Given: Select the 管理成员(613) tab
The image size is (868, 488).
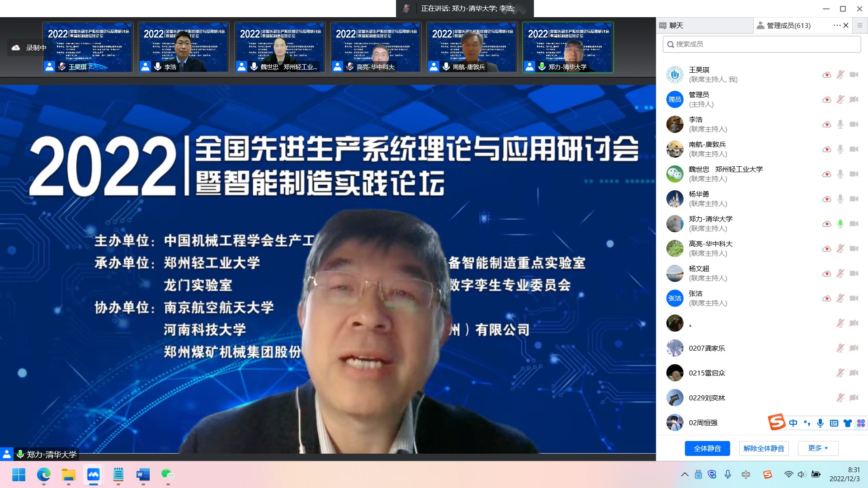Looking at the screenshot, I should coord(788,25).
